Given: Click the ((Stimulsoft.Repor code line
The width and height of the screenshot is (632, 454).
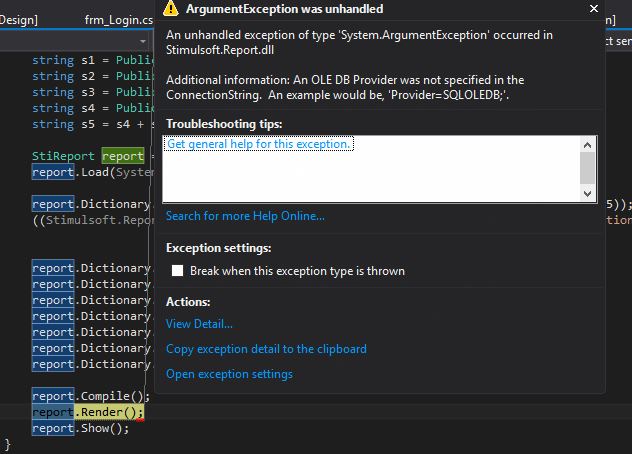Looking at the screenshot, I should (93, 220).
